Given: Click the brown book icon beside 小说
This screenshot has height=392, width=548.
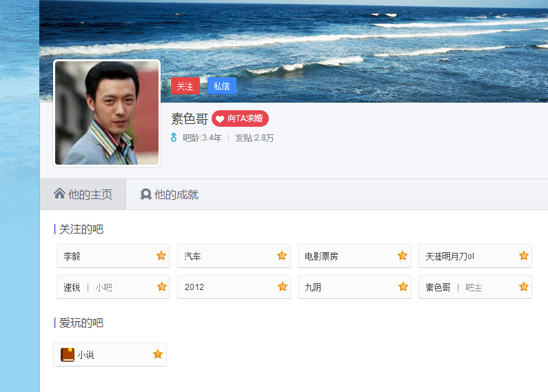Looking at the screenshot, I should click(68, 354).
